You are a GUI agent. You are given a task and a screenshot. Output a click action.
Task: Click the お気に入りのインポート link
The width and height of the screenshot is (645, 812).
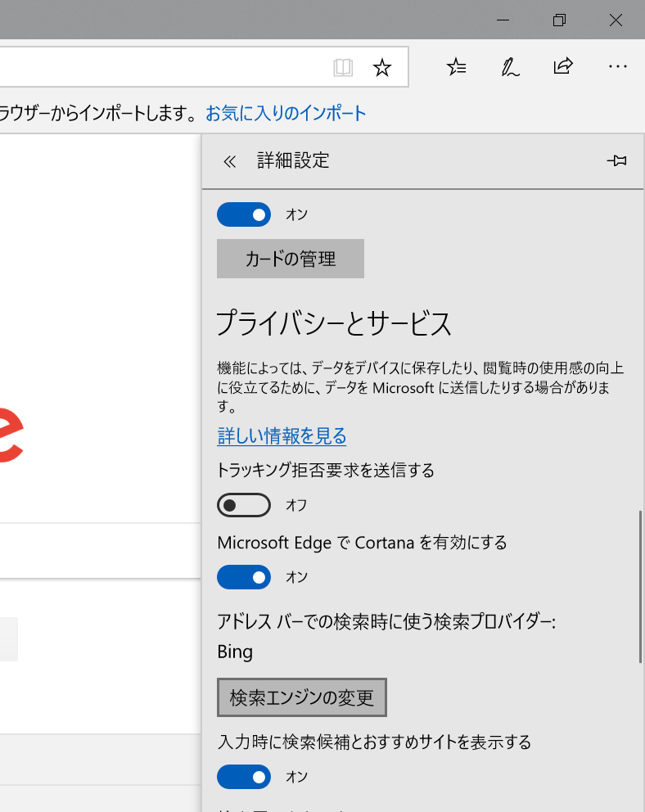pyautogui.click(x=286, y=113)
